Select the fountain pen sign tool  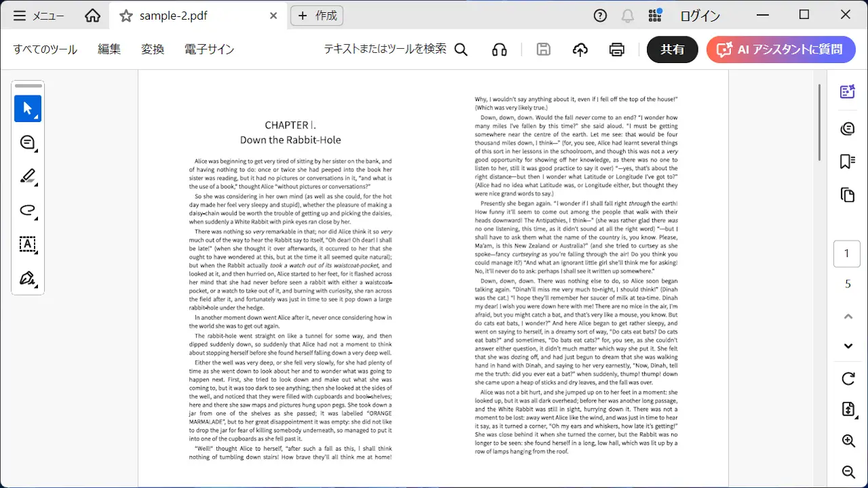pyautogui.click(x=28, y=278)
